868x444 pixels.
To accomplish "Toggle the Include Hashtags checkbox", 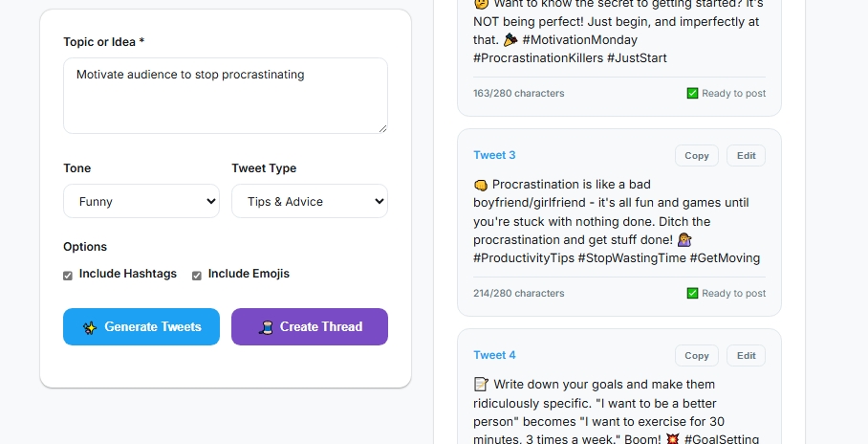I will (x=68, y=275).
